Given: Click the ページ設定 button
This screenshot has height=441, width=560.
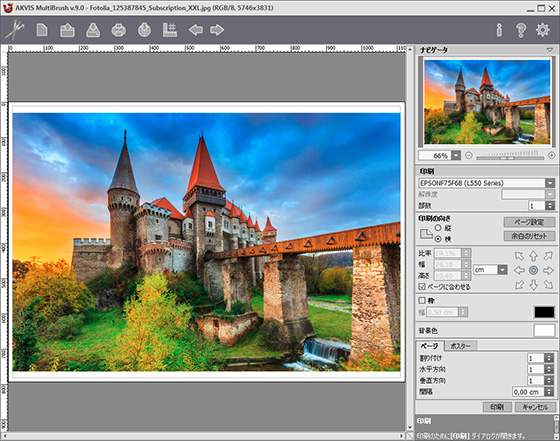Looking at the screenshot, I should [529, 222].
